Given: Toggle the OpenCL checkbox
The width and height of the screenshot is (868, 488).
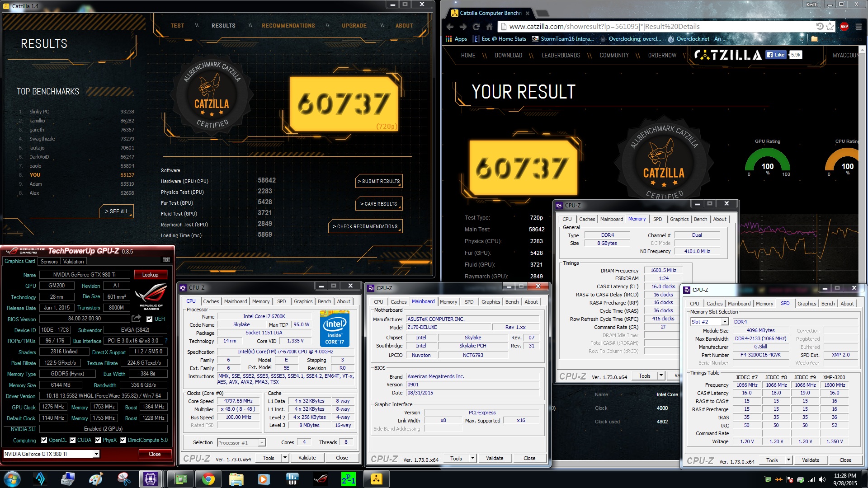Looking at the screenshot, I should click(44, 440).
